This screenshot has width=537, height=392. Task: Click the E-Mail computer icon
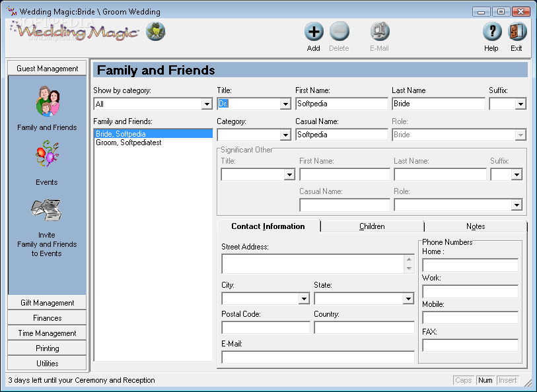pos(379,32)
